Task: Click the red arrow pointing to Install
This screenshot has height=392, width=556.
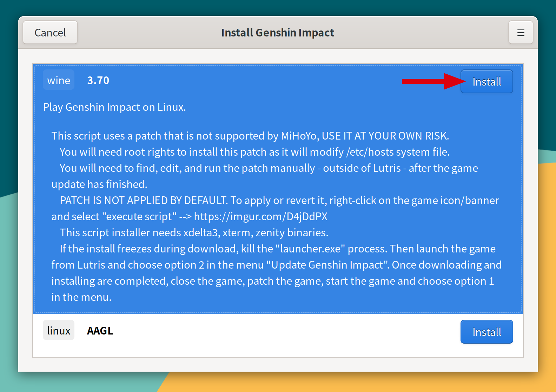Action: [433, 81]
